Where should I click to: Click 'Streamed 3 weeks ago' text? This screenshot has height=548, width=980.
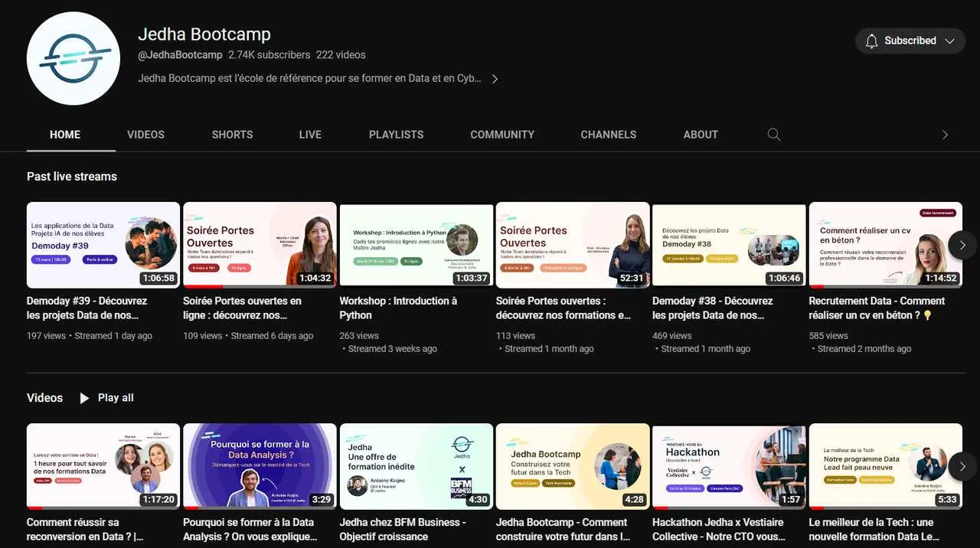pyautogui.click(x=393, y=349)
